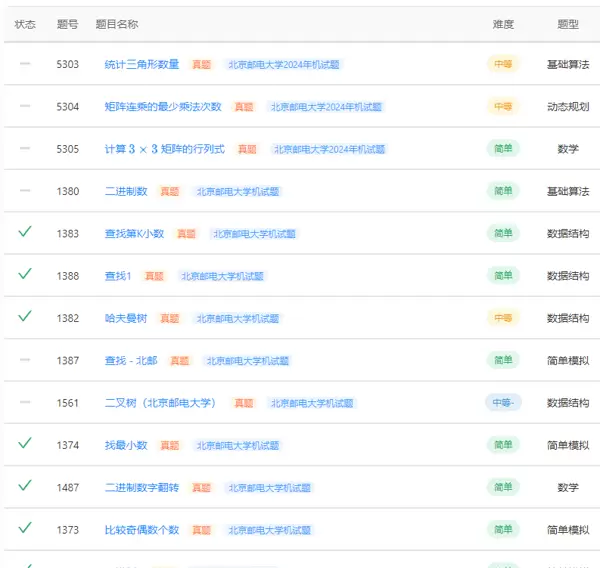Click the dash status icon for problem 1561
Image resolution: width=600 pixels, height=568 pixels.
[25, 402]
